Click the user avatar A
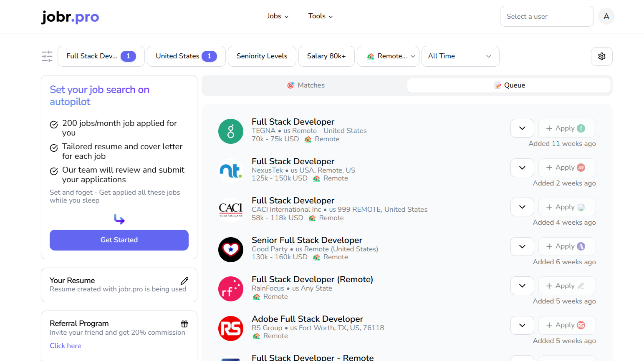The image size is (644, 361). click(x=606, y=16)
